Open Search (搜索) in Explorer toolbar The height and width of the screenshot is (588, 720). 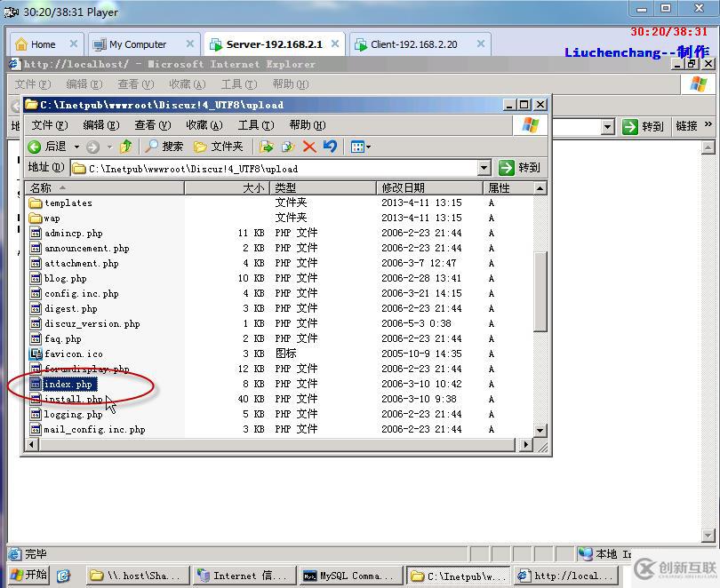[x=164, y=147]
